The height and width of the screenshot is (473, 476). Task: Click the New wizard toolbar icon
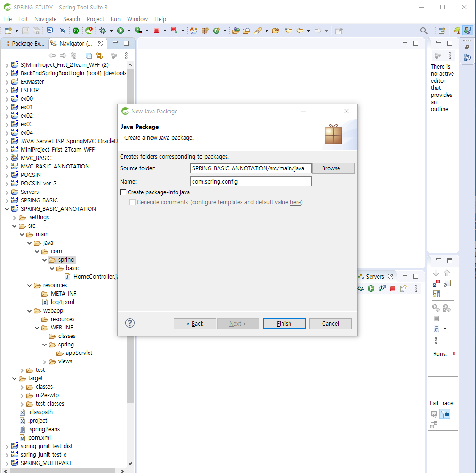(8, 31)
